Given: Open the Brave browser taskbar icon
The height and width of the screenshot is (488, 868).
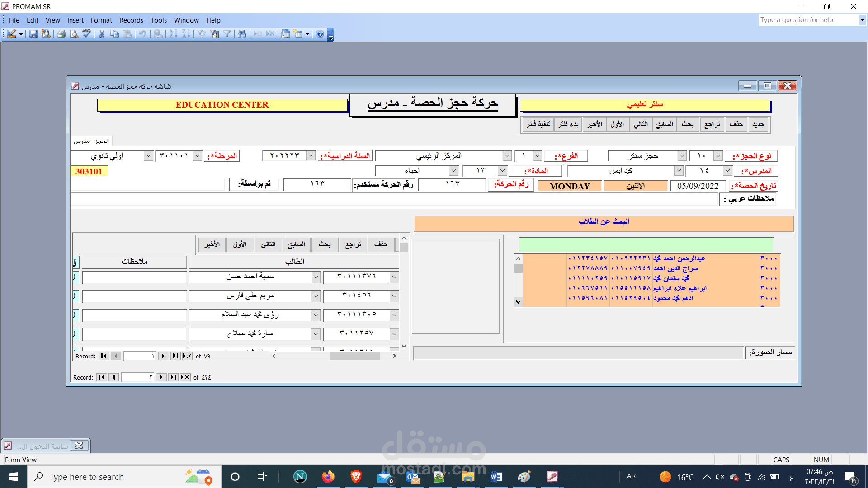Looking at the screenshot, I should click(x=356, y=477).
